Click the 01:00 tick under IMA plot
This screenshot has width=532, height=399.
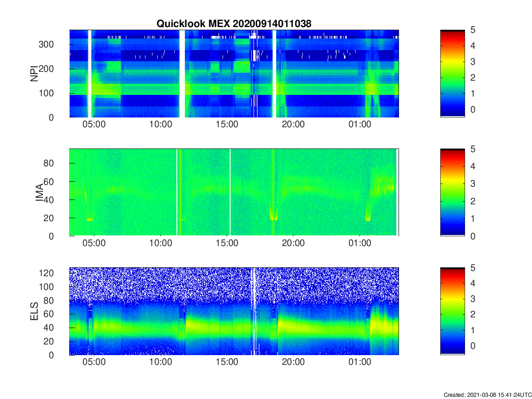click(360, 244)
